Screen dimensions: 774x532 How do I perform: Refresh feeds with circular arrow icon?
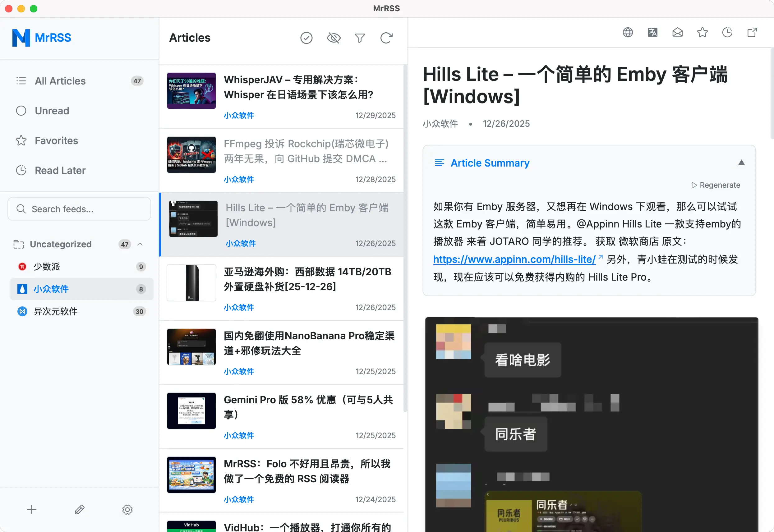pyautogui.click(x=386, y=38)
